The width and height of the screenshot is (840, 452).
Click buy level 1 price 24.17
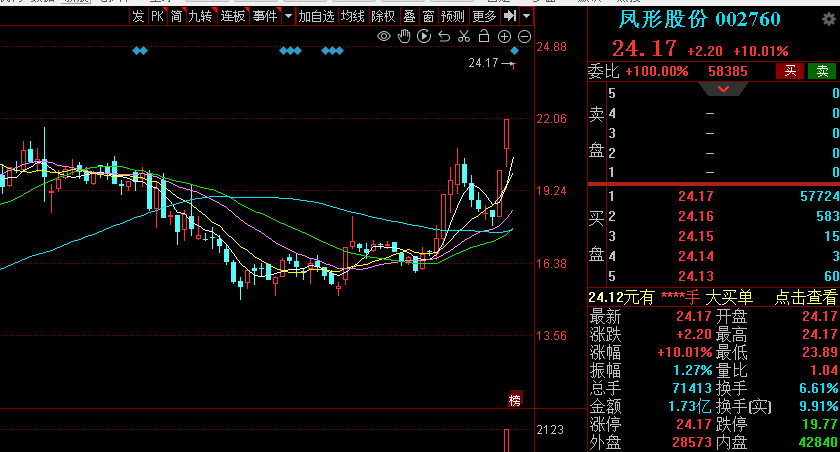(696, 197)
